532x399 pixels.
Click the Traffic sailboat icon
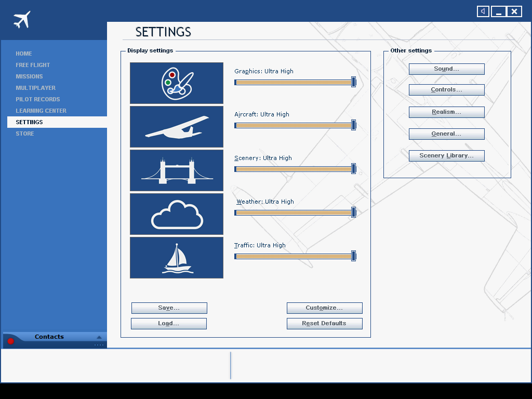177,258
